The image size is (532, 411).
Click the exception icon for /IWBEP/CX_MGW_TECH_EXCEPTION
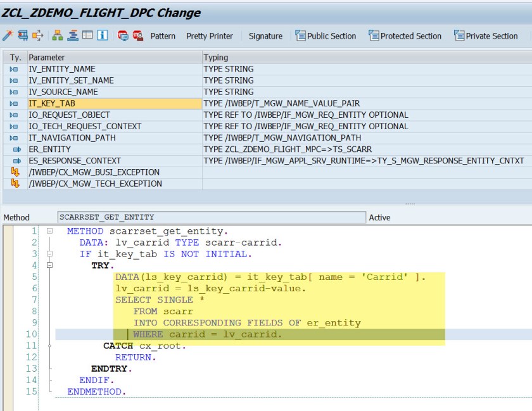click(15, 183)
